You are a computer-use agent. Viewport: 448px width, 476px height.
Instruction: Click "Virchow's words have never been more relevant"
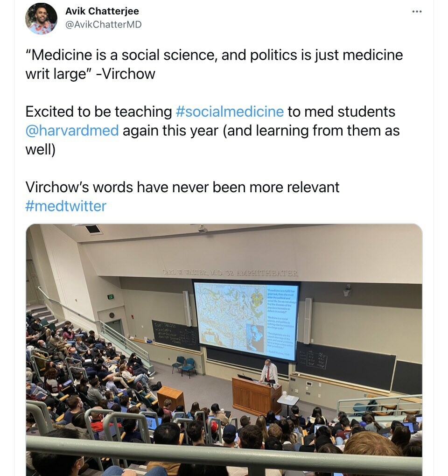tap(182, 187)
